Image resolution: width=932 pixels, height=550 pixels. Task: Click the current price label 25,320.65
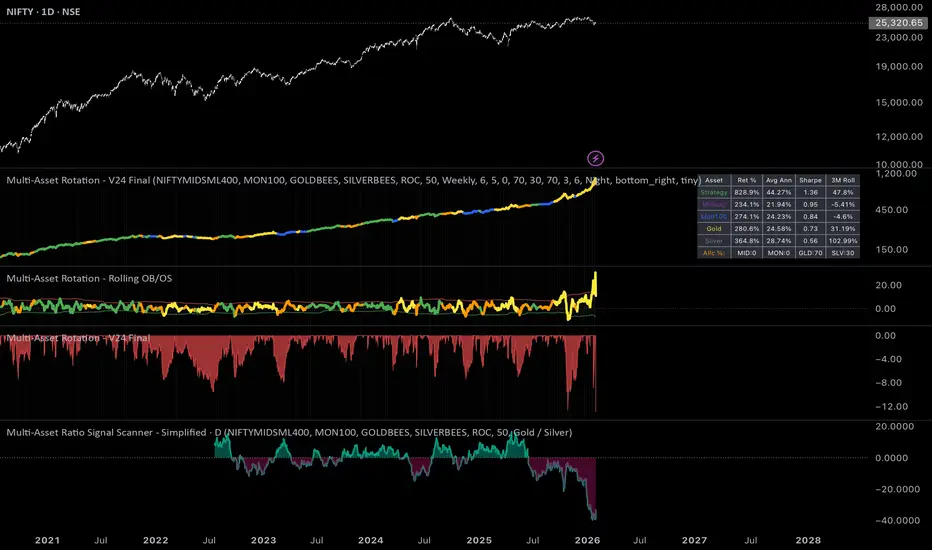click(899, 23)
